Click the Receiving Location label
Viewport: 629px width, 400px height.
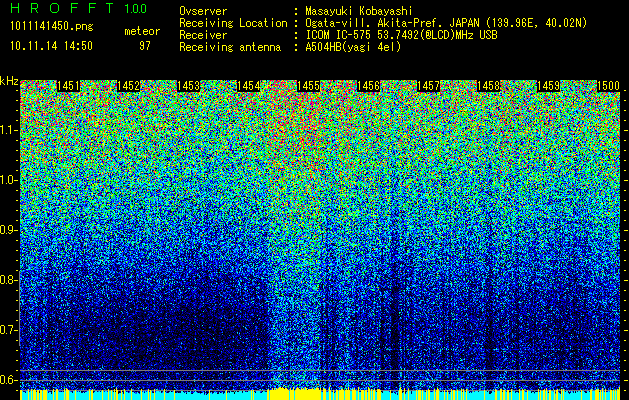[x=233, y=24]
